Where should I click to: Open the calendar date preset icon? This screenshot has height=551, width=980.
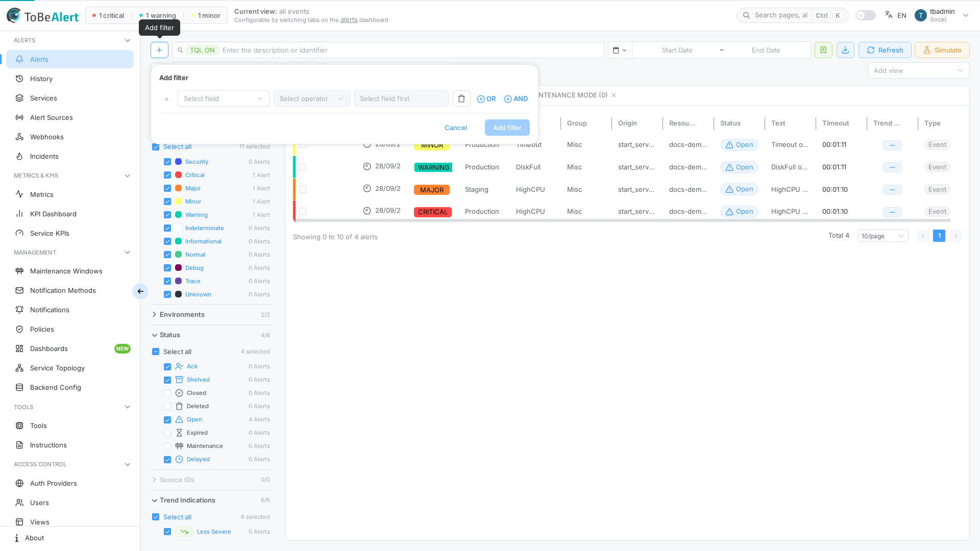click(620, 50)
